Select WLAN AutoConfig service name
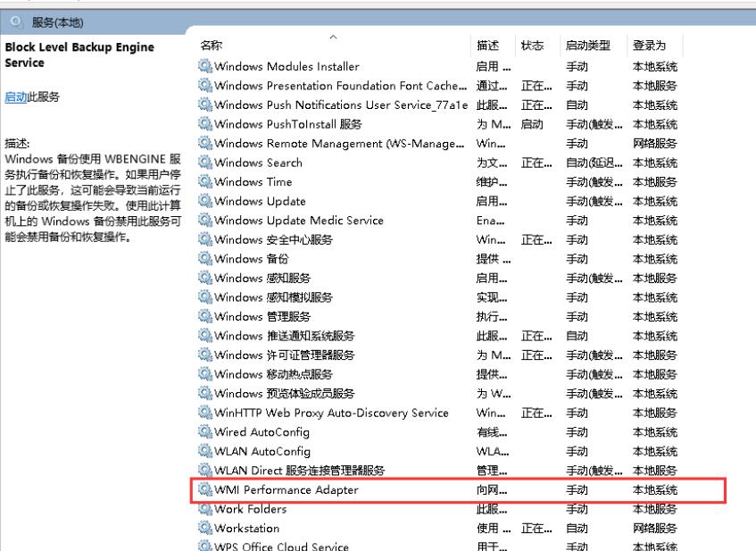The width and height of the screenshot is (756, 551). (262, 451)
